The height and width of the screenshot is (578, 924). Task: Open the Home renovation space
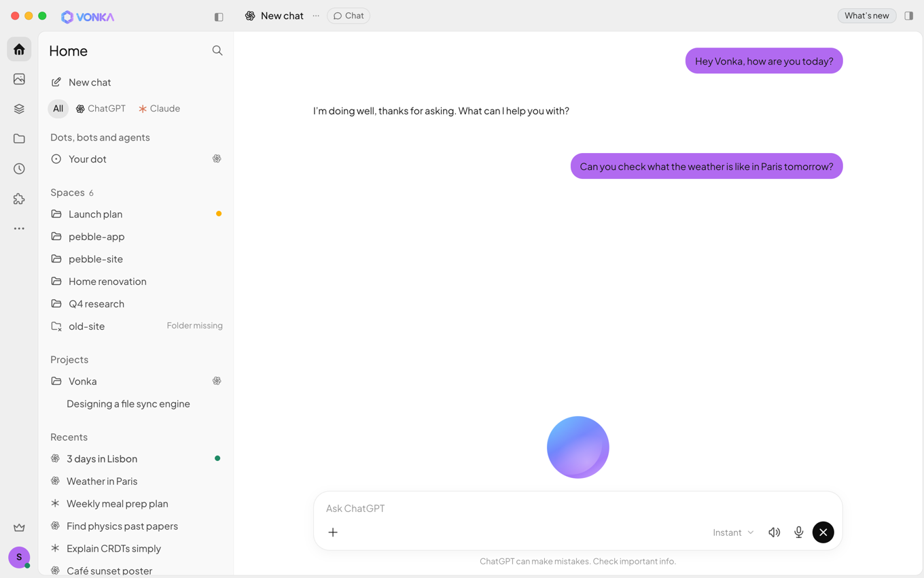tap(136, 282)
